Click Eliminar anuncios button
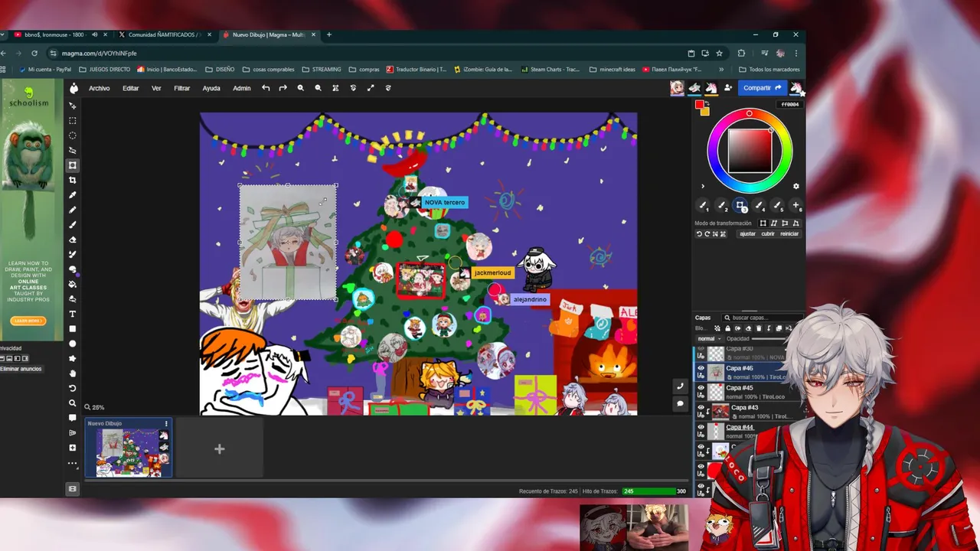The image size is (980, 551). coord(21,369)
